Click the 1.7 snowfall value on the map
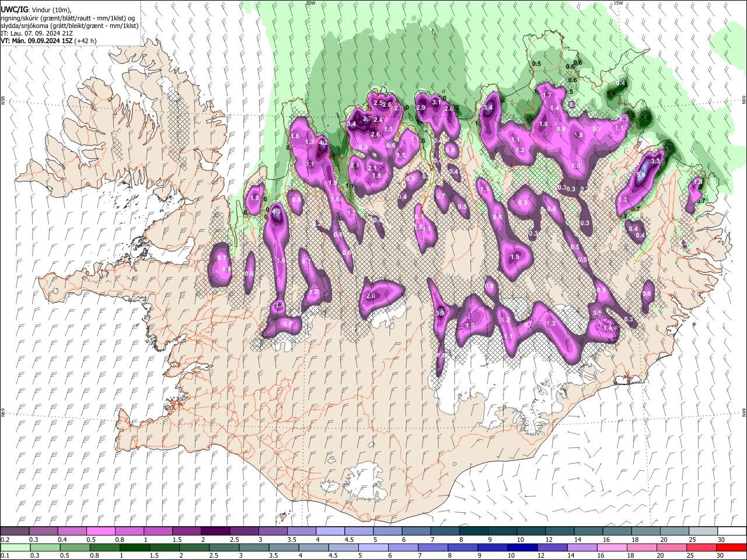 [x=547, y=95]
